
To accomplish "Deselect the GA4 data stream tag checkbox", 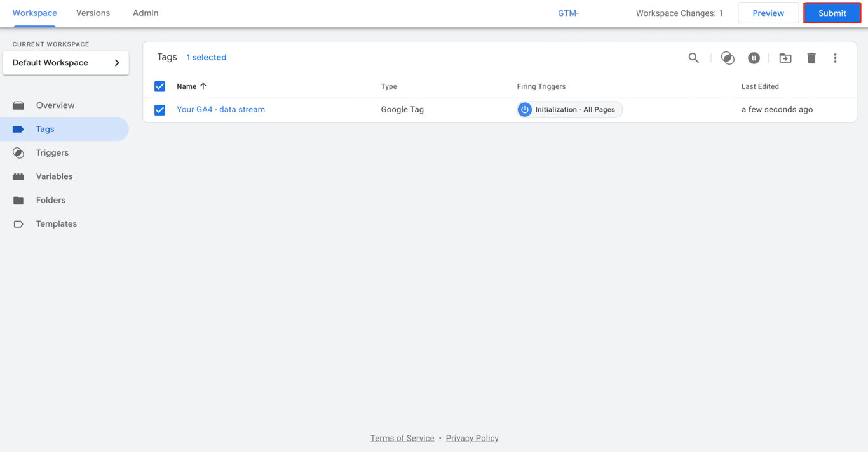I will [159, 109].
